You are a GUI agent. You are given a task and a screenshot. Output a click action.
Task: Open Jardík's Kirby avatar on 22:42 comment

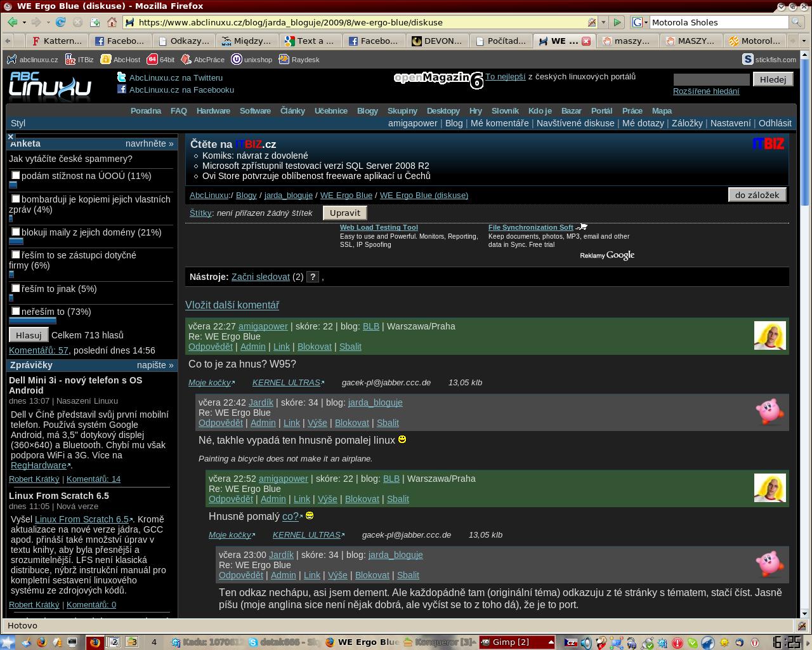(x=769, y=411)
